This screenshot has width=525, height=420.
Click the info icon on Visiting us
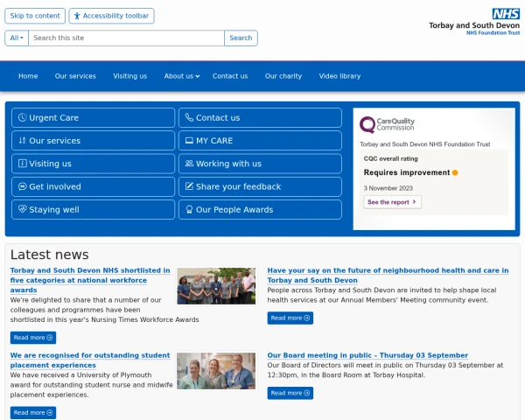[x=23, y=164]
